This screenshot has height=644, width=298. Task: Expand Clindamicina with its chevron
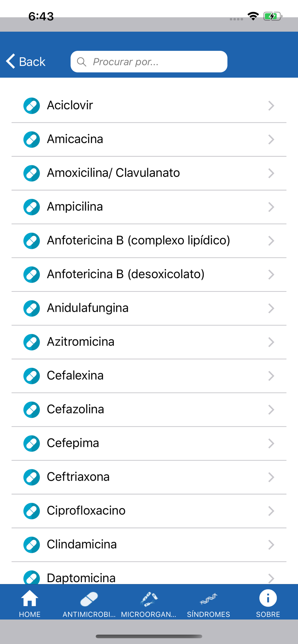[x=271, y=545]
